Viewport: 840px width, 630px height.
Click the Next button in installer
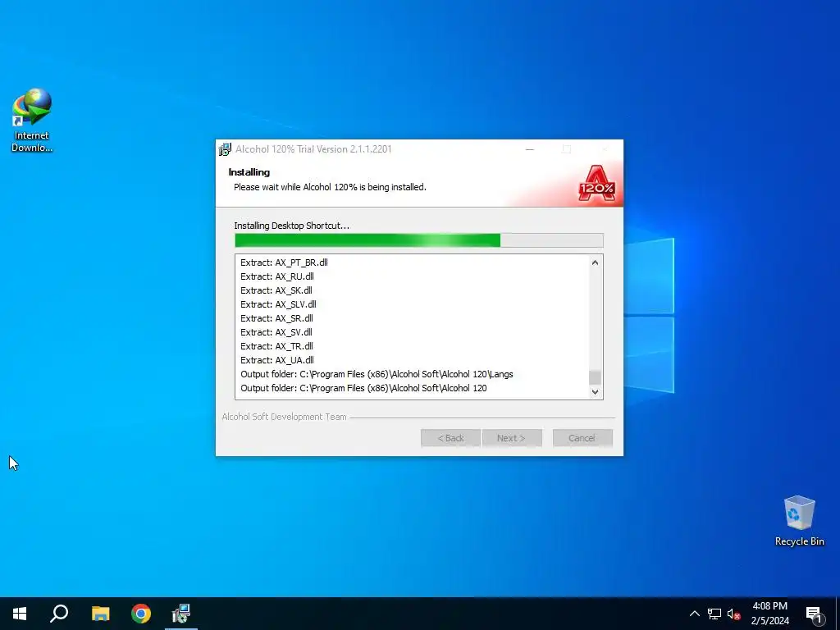[x=512, y=438]
